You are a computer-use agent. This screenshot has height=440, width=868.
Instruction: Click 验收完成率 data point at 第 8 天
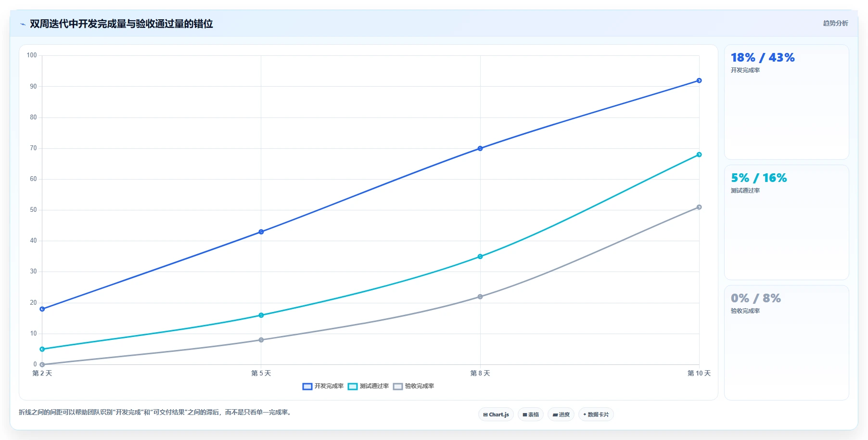480,297
